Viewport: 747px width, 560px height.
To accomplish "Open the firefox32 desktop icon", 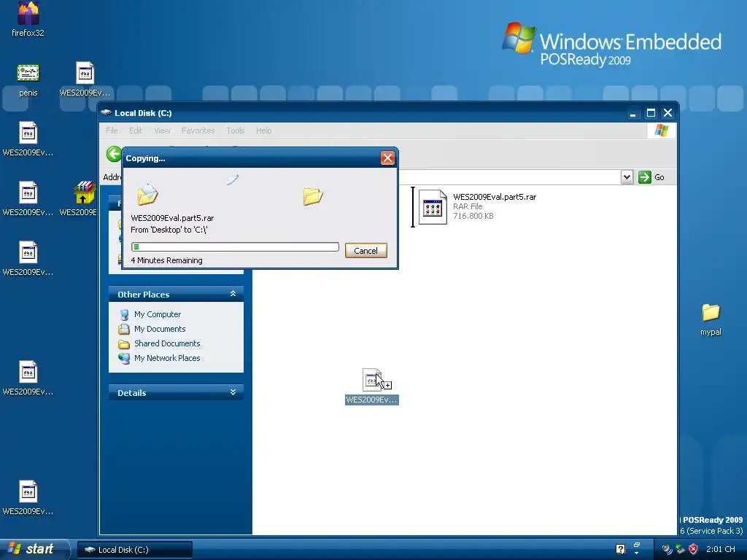I will pyautogui.click(x=28, y=13).
